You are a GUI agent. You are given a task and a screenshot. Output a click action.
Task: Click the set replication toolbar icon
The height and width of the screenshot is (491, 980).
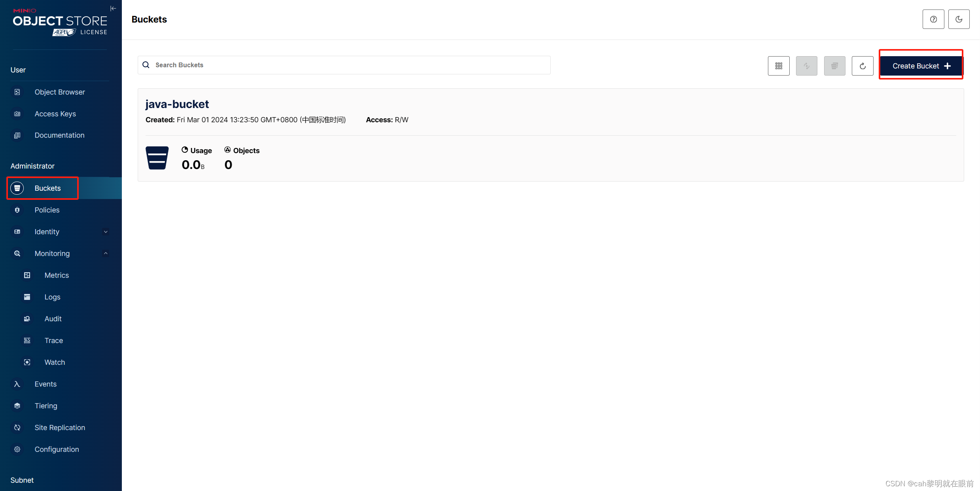click(806, 66)
